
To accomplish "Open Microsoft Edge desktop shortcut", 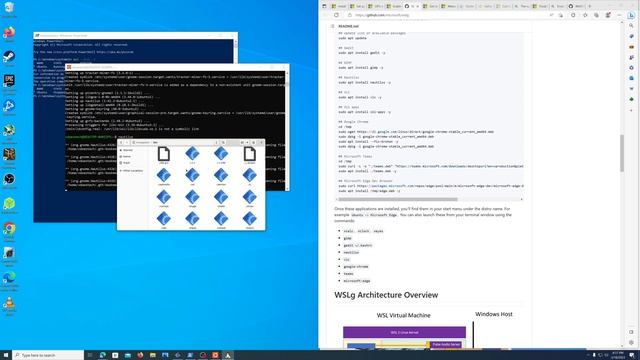I will [x=9, y=278].
